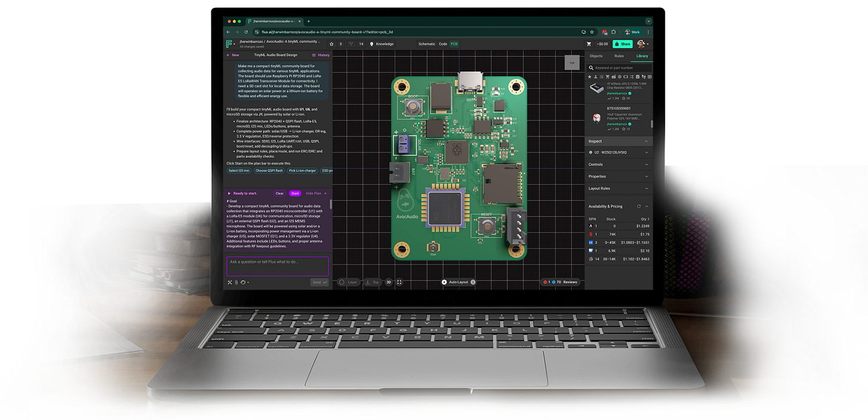Image resolution: width=868 pixels, height=420 pixels.
Task: Click the TOP view cube
Action: click(572, 63)
